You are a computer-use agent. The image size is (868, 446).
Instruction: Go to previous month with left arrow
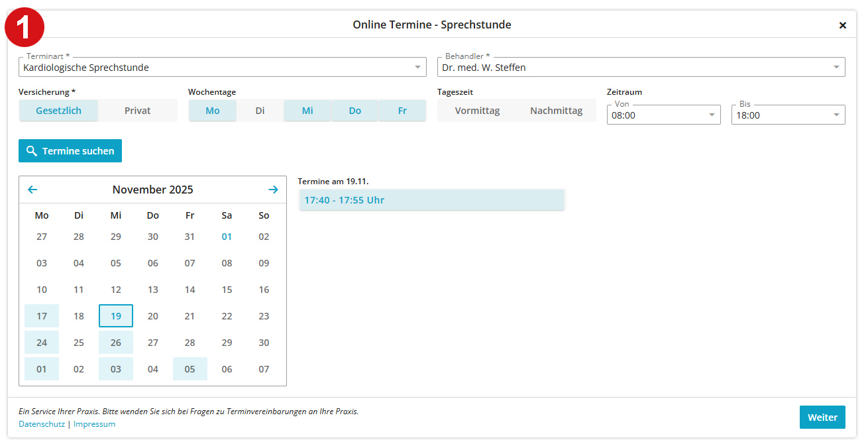coord(32,190)
